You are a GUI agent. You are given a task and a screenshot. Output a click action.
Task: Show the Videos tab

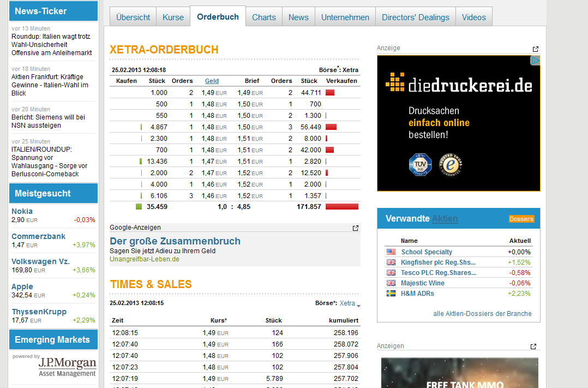[474, 17]
